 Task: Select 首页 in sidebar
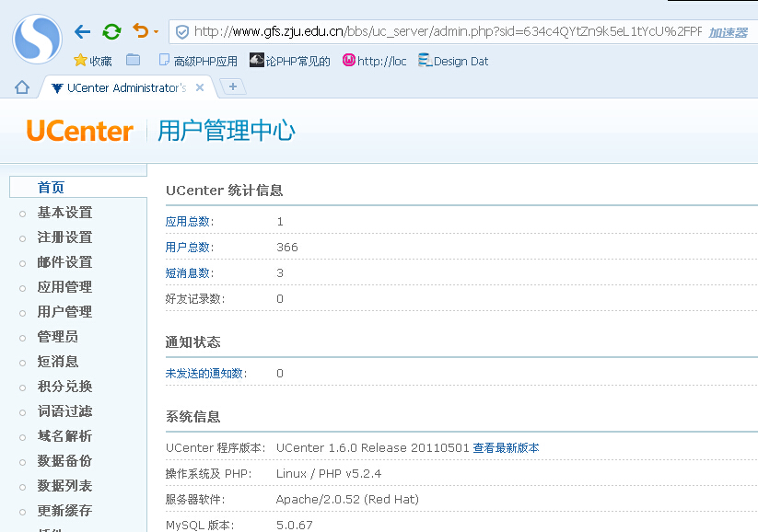pyautogui.click(x=51, y=188)
